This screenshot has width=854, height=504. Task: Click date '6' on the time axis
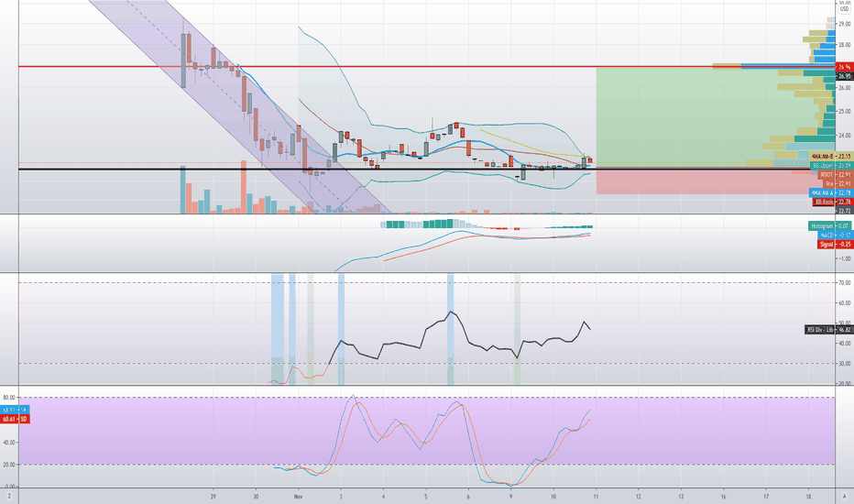(x=468, y=497)
